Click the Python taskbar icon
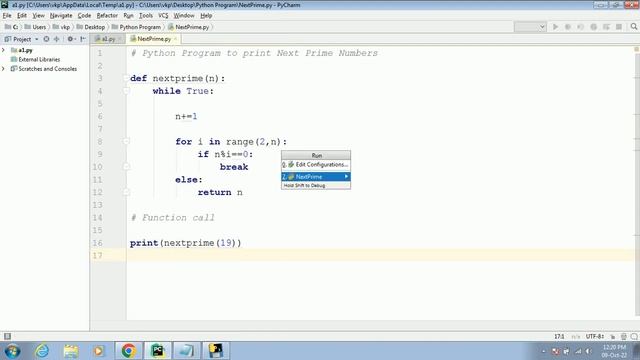 216,351
